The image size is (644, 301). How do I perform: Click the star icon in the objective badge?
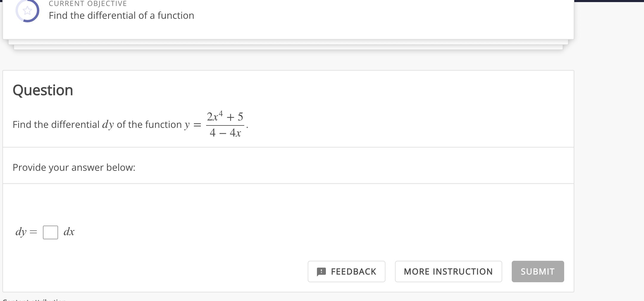[x=27, y=11]
